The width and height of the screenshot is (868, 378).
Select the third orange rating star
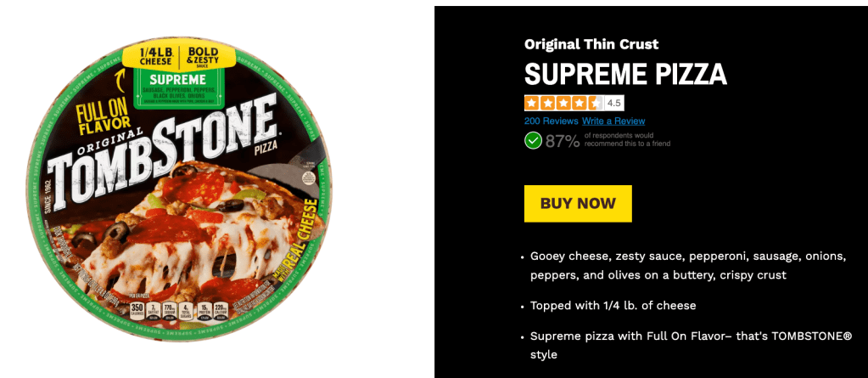click(563, 103)
